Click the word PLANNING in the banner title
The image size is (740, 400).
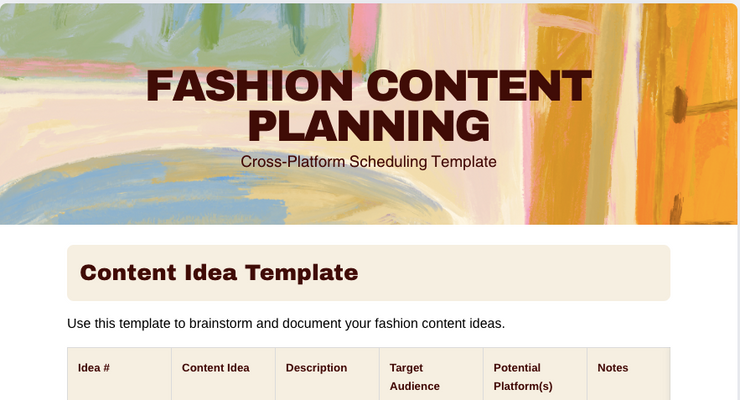(x=368, y=126)
